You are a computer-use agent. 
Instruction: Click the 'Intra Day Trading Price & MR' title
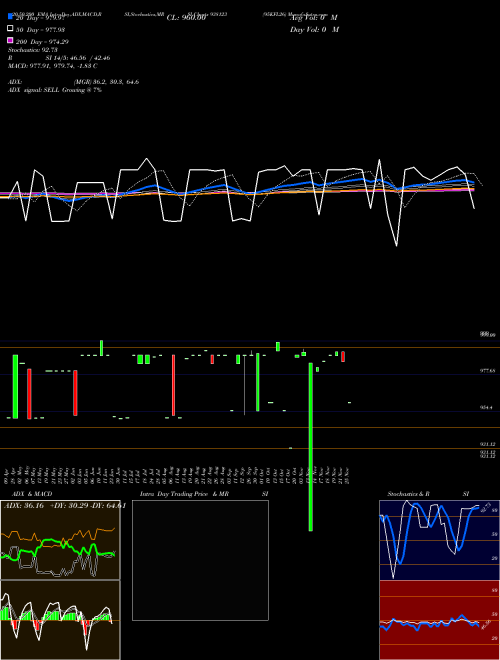pyautogui.click(x=184, y=494)
